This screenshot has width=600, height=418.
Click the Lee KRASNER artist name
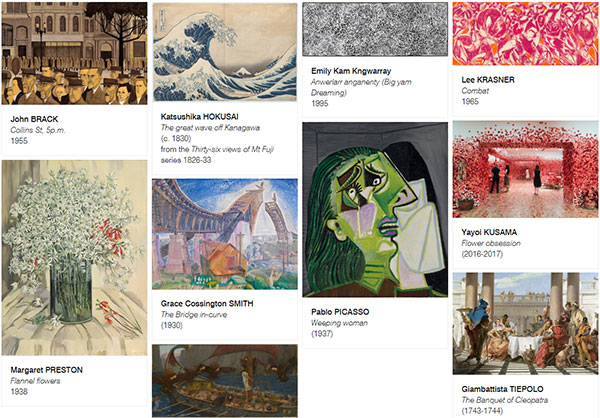click(488, 80)
